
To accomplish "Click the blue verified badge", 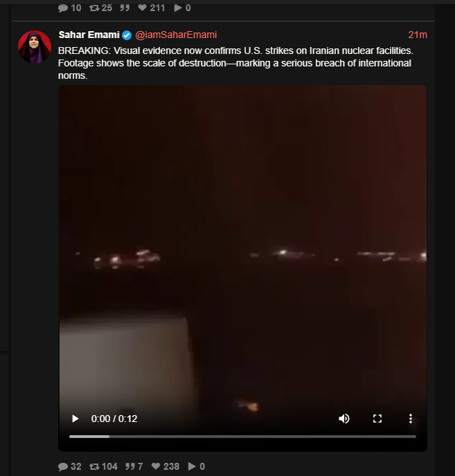I will [127, 35].
